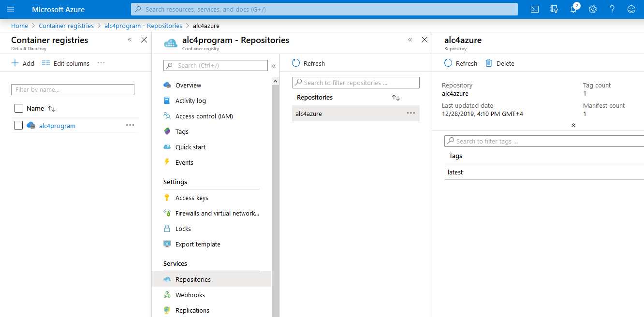Collapse the Container registries blade

(130, 40)
